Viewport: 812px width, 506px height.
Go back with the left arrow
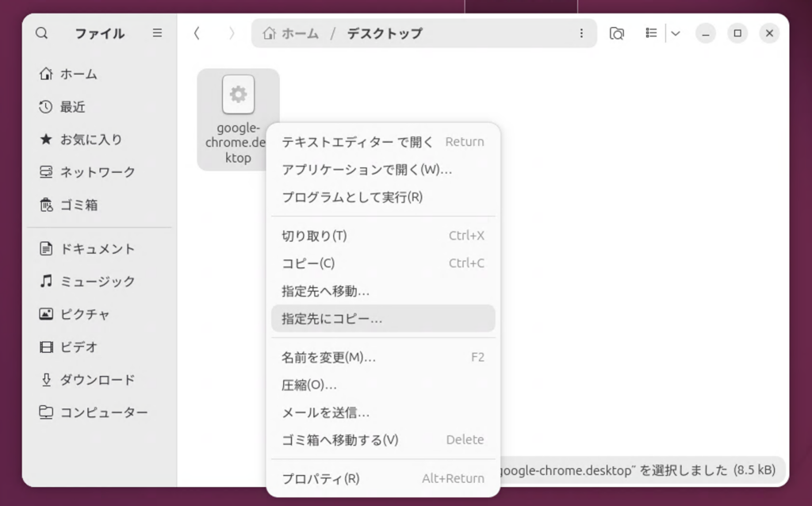click(x=197, y=33)
